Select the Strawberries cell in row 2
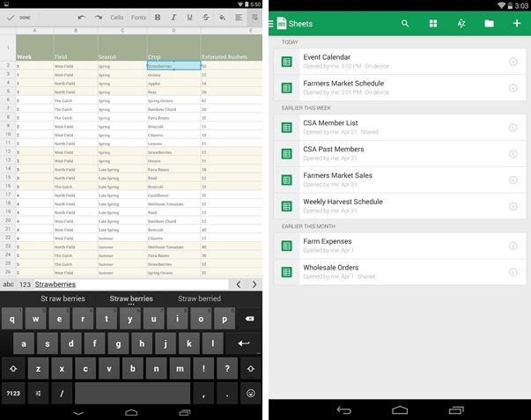 173,66
